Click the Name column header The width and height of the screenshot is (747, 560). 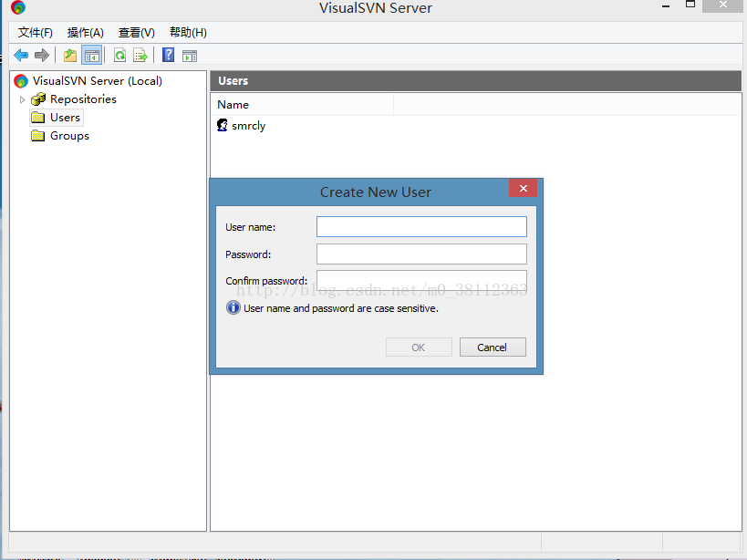click(302, 105)
